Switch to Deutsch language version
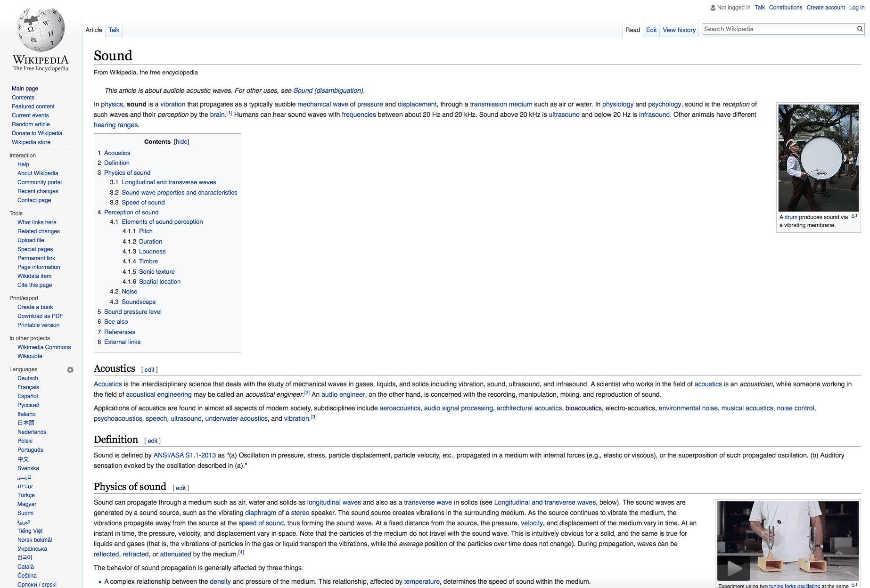870x588 pixels. point(28,378)
